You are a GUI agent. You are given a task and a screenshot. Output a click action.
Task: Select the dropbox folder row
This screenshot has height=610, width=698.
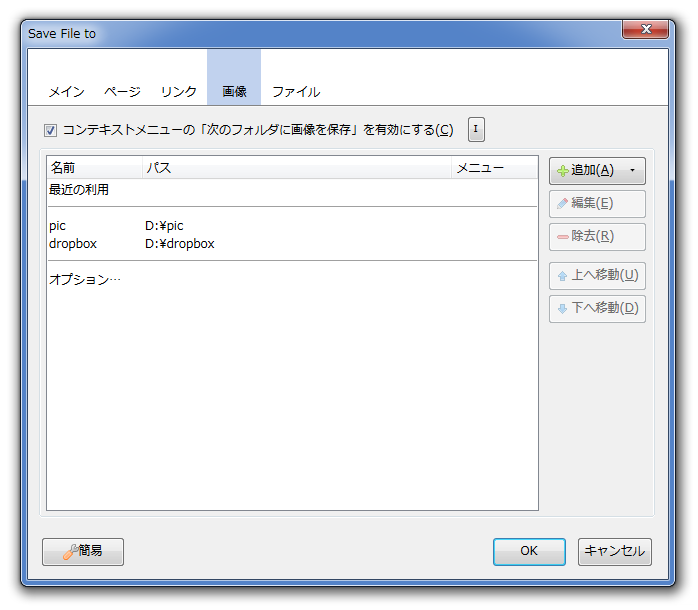[x=292, y=244]
